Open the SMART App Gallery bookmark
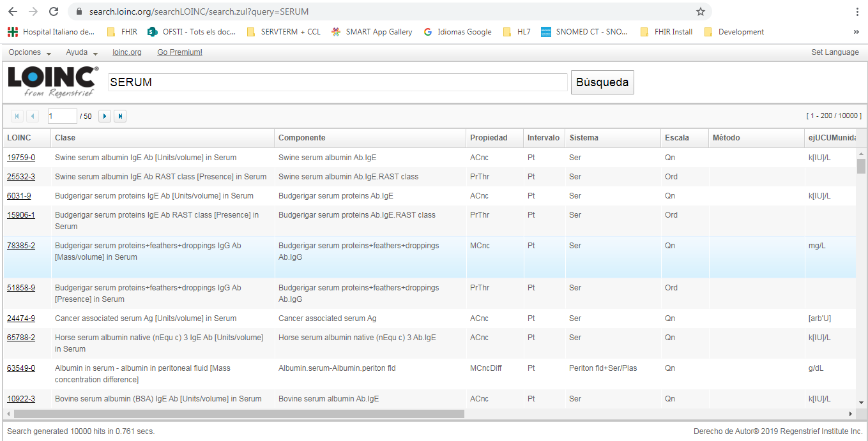 pos(372,32)
